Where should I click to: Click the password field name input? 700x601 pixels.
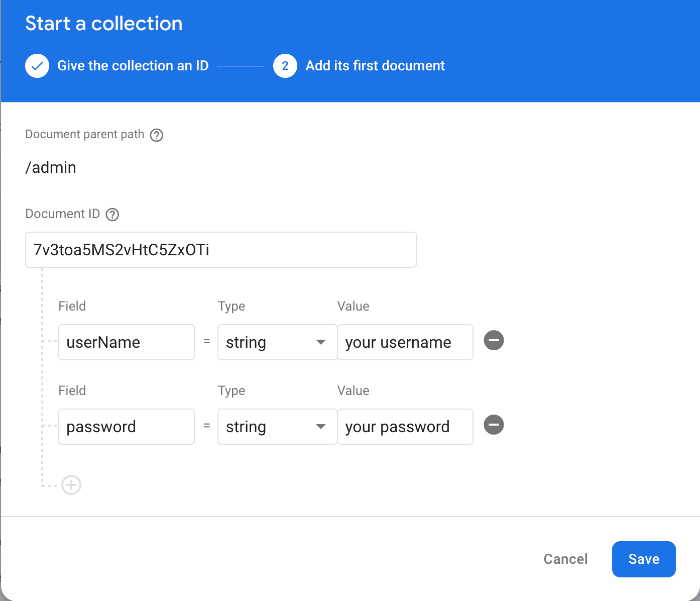pyautogui.click(x=126, y=427)
